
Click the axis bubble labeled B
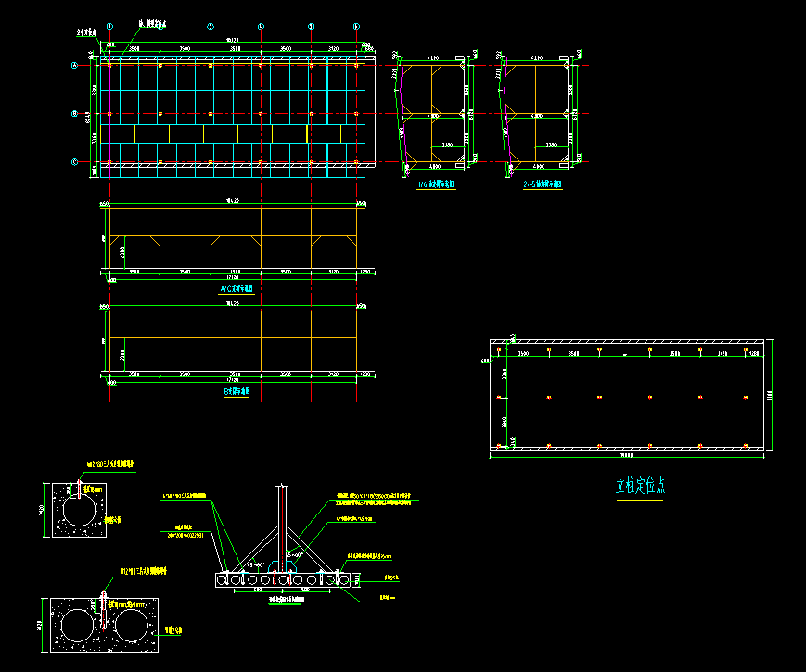[74, 113]
